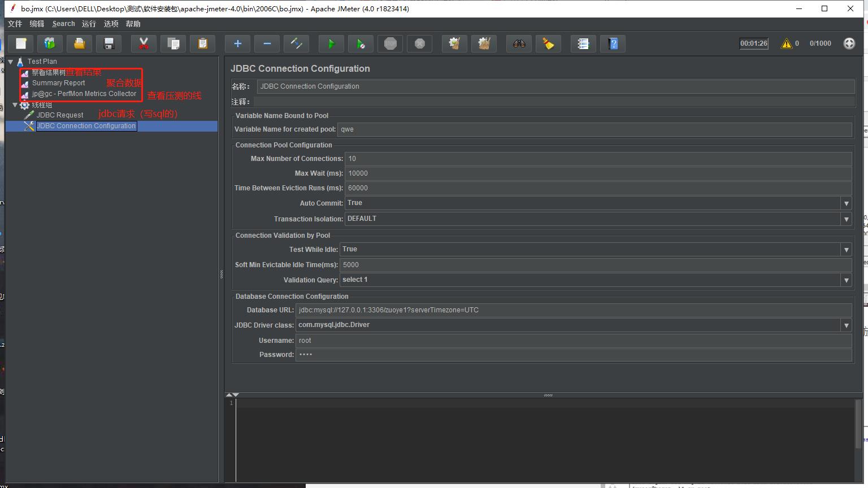Image resolution: width=868 pixels, height=488 pixels.
Task: Select jp@gc - PerfMon Metrics Collector item
Action: (84, 94)
